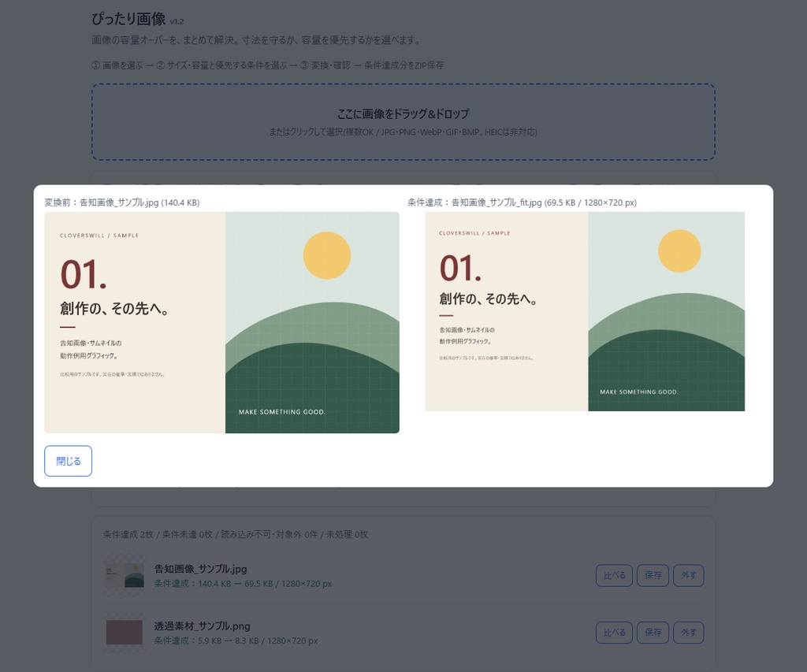Click the summary line 条件達成 2枚

point(235,534)
